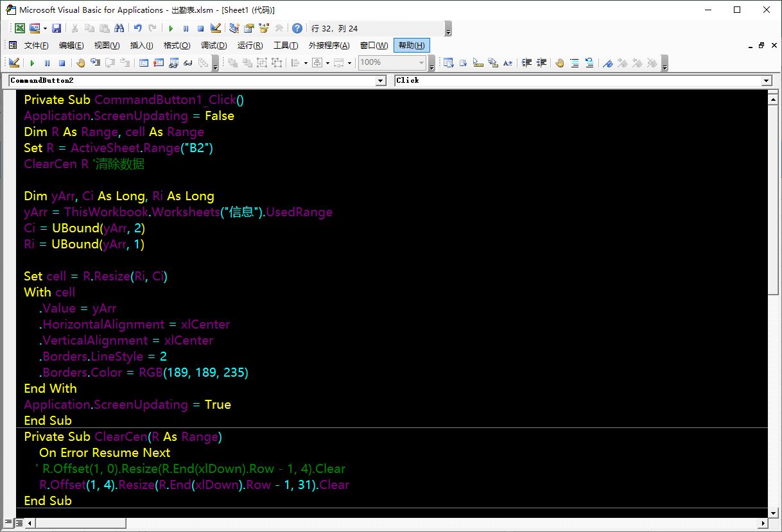782x532 pixels.
Task: Click the 外接程序(A) menu
Action: point(329,46)
